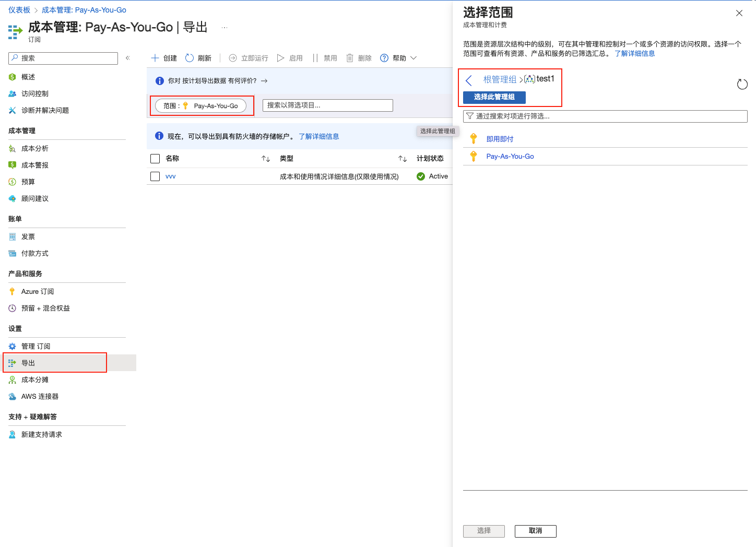Click the 通过搜索对项进行筛选 filter field
This screenshot has height=547, width=756.
pos(606,116)
